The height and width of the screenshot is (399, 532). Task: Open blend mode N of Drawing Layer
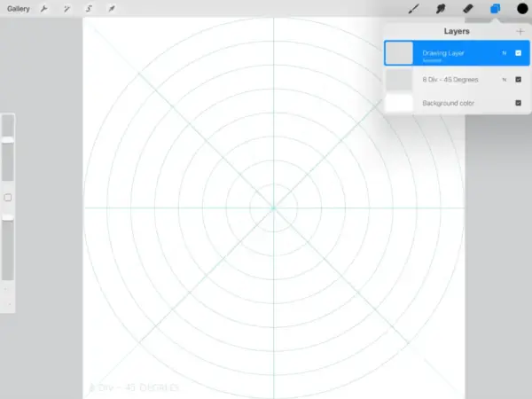tap(505, 53)
